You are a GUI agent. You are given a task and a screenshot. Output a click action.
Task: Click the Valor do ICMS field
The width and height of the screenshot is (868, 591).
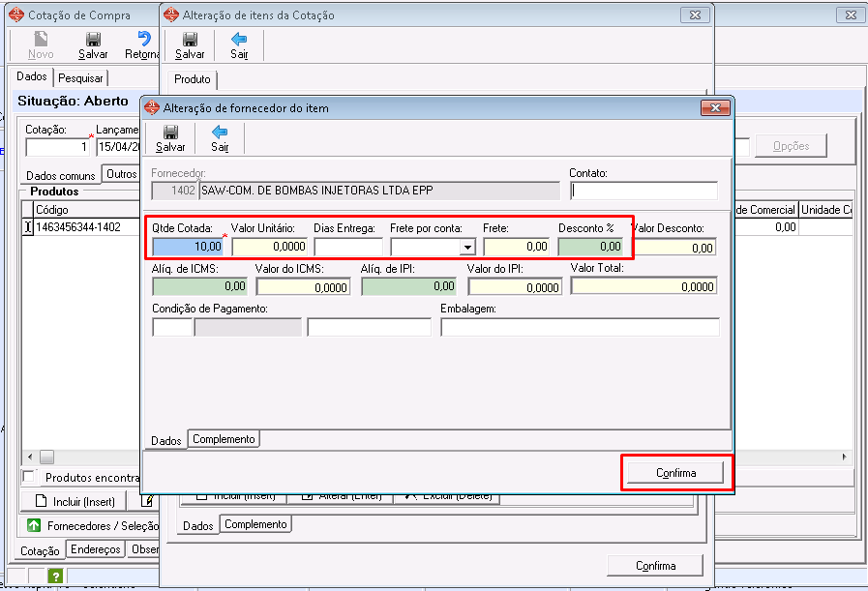[303, 286]
